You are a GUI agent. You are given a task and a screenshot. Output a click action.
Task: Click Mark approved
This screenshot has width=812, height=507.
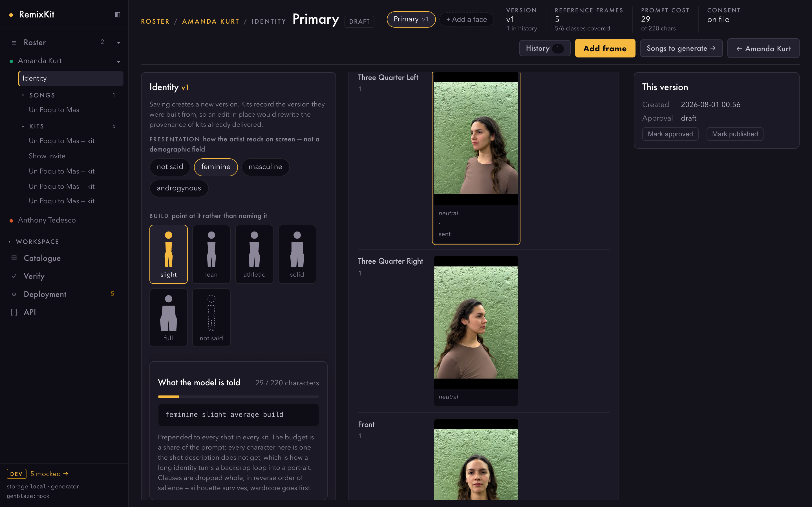click(x=670, y=134)
